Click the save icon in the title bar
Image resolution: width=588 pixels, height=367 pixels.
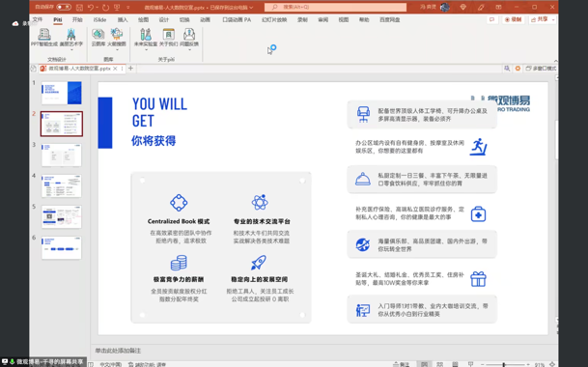[x=79, y=7]
